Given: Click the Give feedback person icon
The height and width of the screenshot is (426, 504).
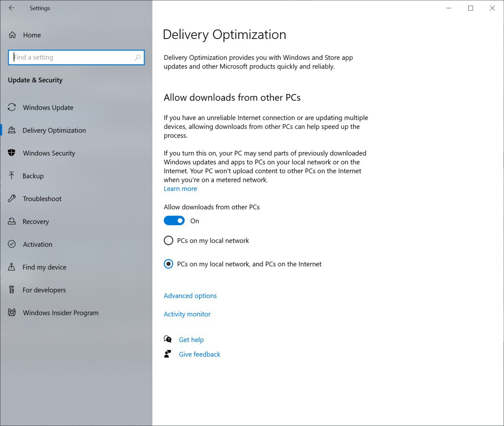Looking at the screenshot, I should 168,354.
